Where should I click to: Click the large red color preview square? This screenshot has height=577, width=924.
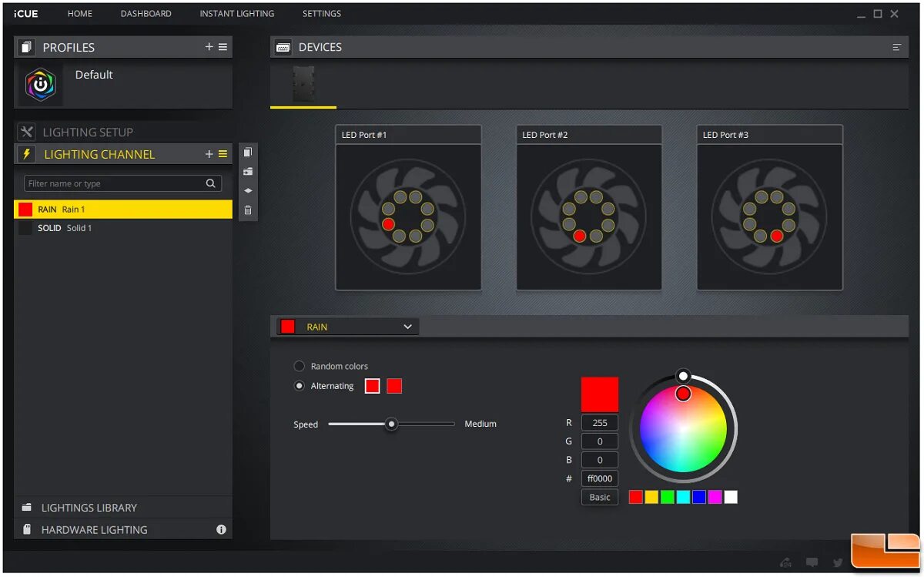point(600,394)
